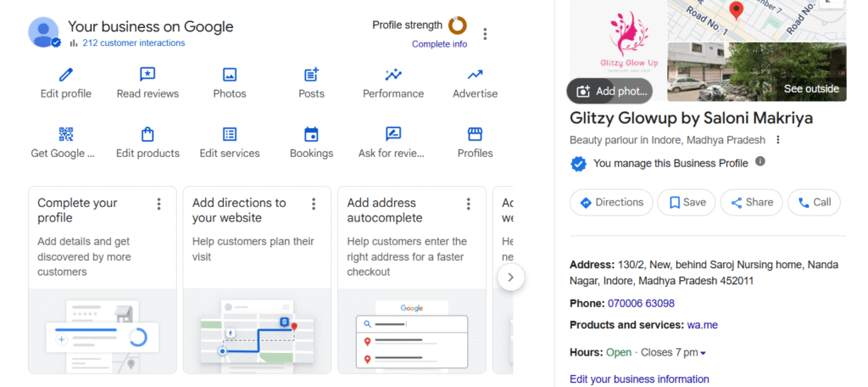This screenshot has height=387, width=868.
Task: Open the three-dot menu beside Profile strength
Action: coord(485,34)
